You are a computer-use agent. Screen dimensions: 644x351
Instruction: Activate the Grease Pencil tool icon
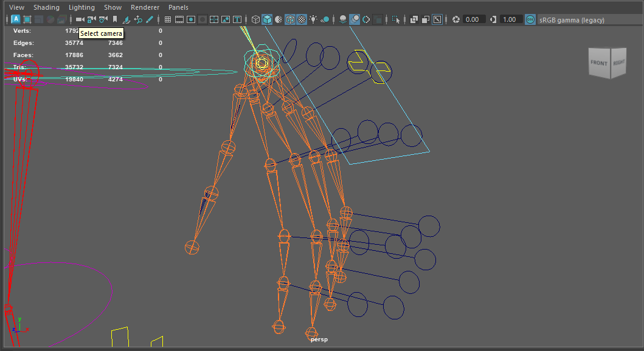[x=150, y=19]
